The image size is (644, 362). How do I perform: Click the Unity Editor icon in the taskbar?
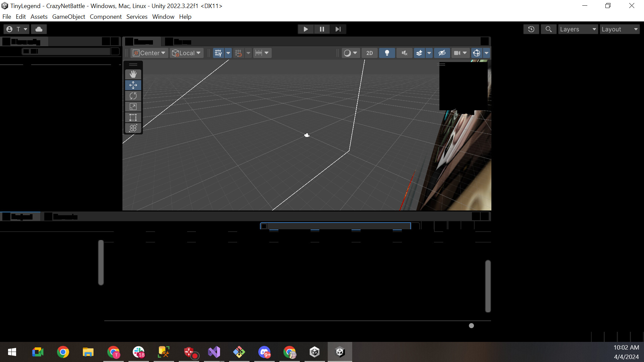click(340, 352)
